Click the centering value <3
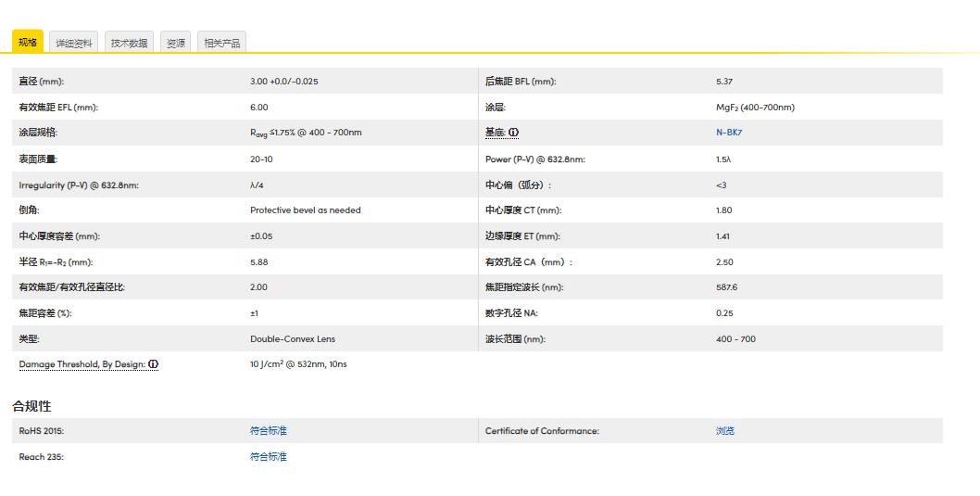Viewport: 980px width, 496px height. (722, 185)
